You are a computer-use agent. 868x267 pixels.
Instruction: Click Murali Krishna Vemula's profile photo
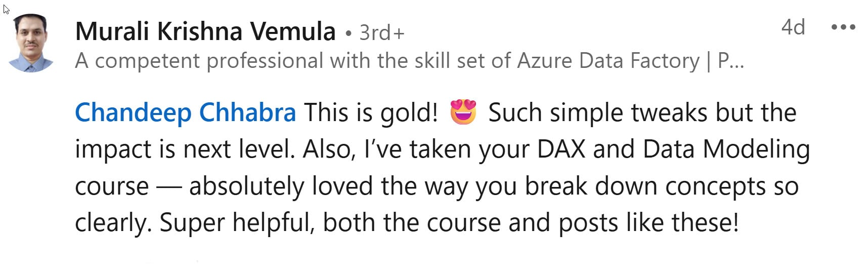(x=31, y=44)
